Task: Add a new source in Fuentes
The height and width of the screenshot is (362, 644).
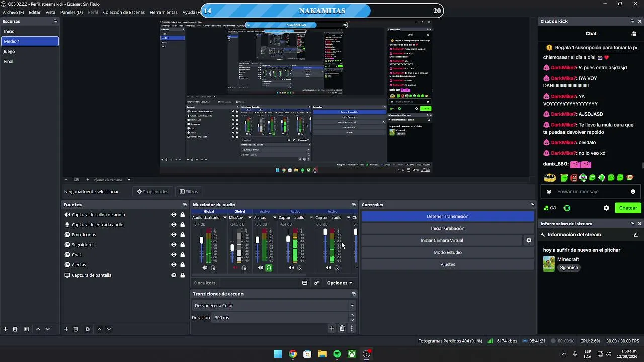Action: point(66,329)
